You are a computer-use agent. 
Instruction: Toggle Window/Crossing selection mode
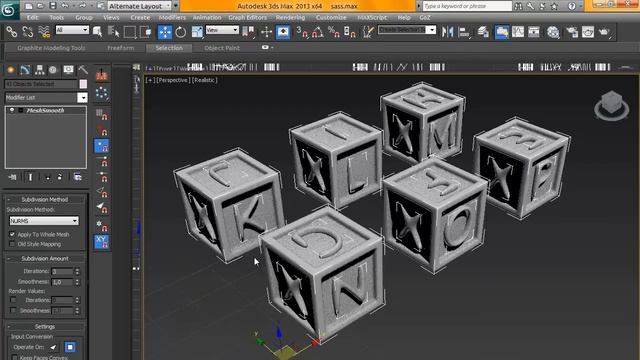click(146, 31)
